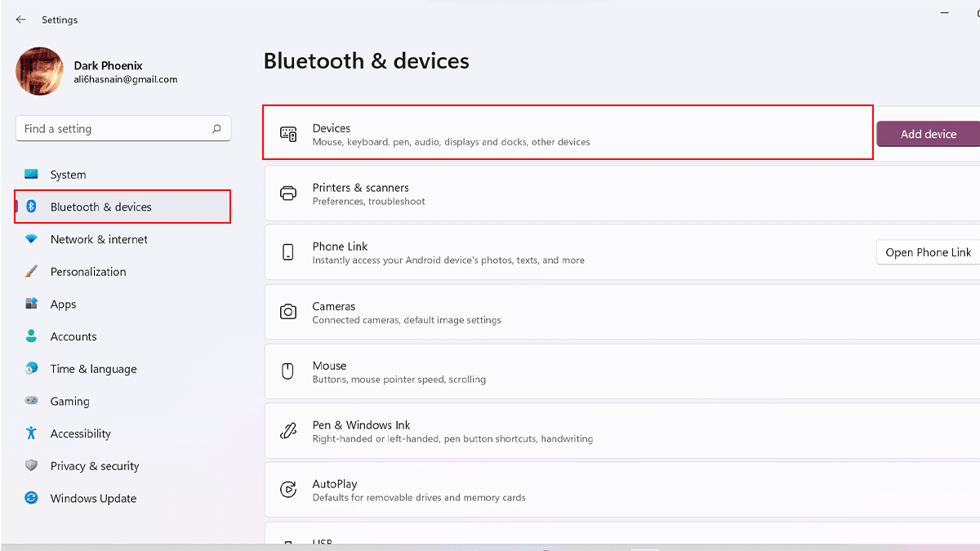This screenshot has width=980, height=551.
Task: Click the Cameras icon
Action: pyautogui.click(x=287, y=312)
